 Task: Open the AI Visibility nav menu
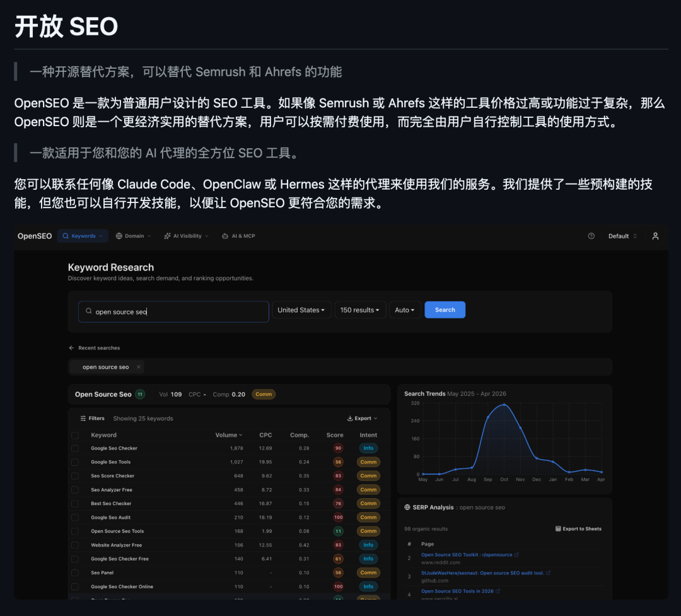186,236
